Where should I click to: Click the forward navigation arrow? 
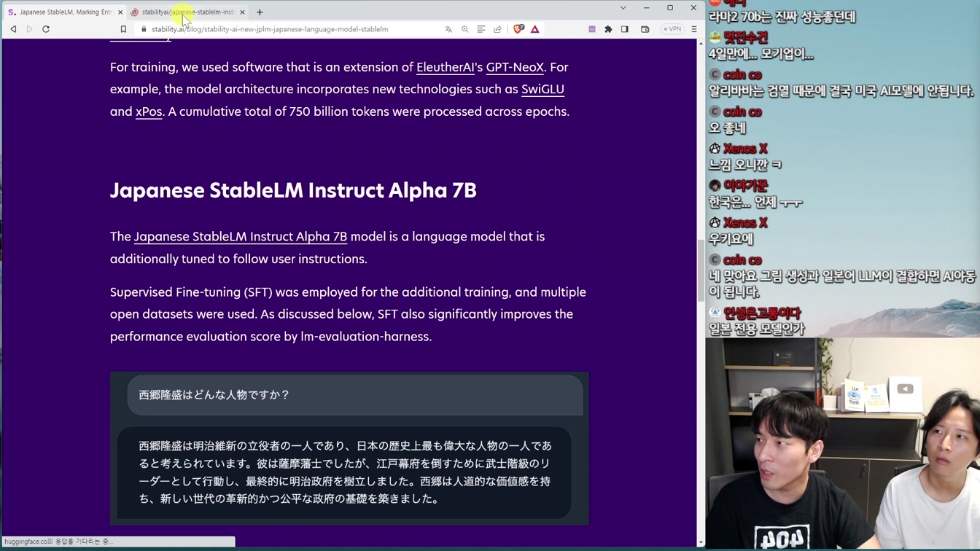pyautogui.click(x=29, y=29)
